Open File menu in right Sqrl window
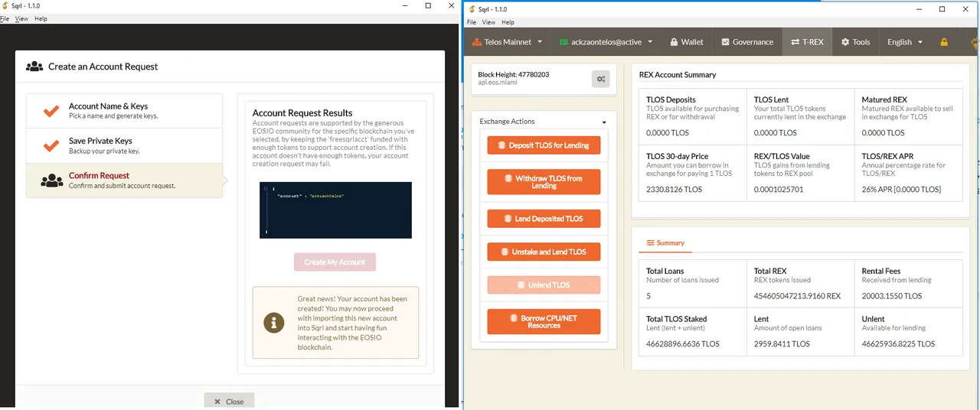Screen dimensions: 980x410 [x=472, y=22]
